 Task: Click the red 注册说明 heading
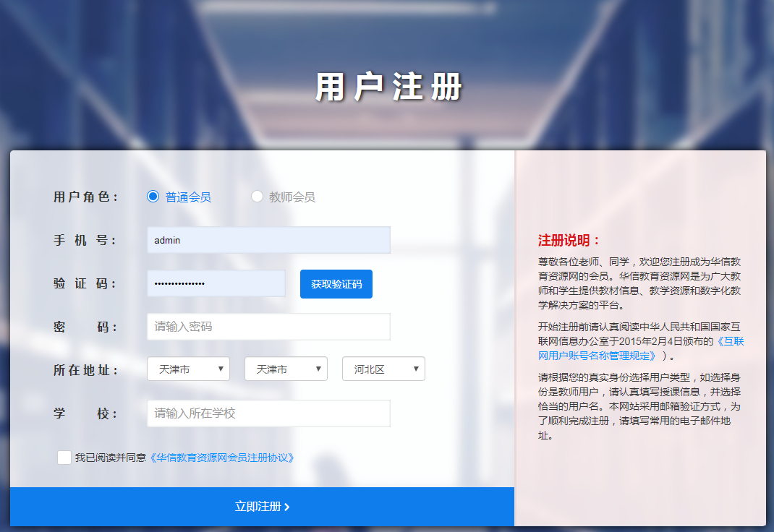point(569,241)
